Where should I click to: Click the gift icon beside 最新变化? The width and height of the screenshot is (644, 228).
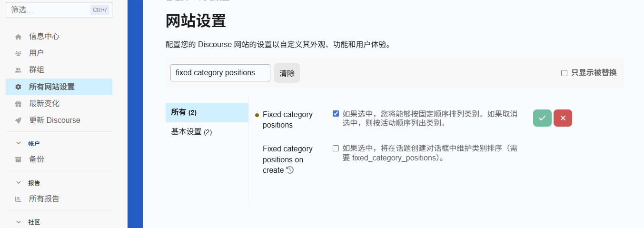[18, 104]
